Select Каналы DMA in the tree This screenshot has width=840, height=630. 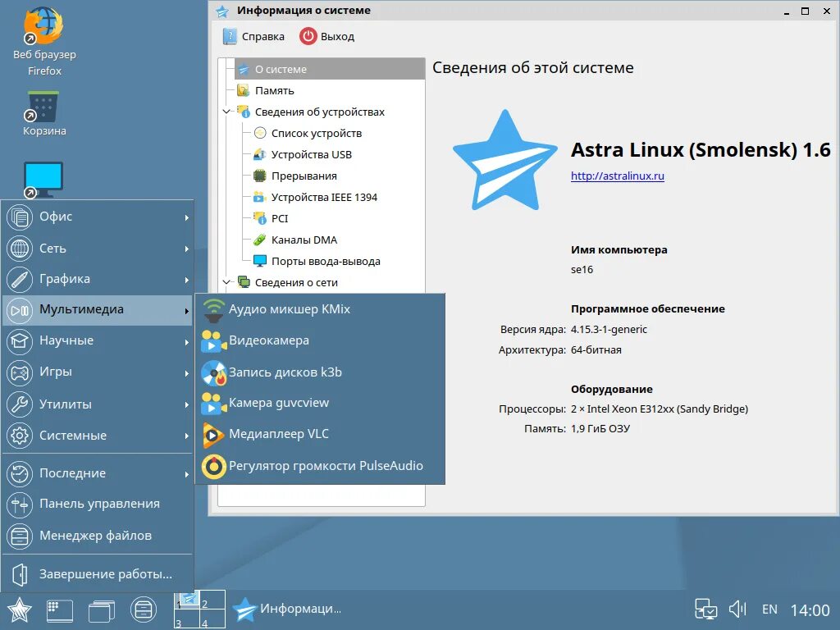304,240
